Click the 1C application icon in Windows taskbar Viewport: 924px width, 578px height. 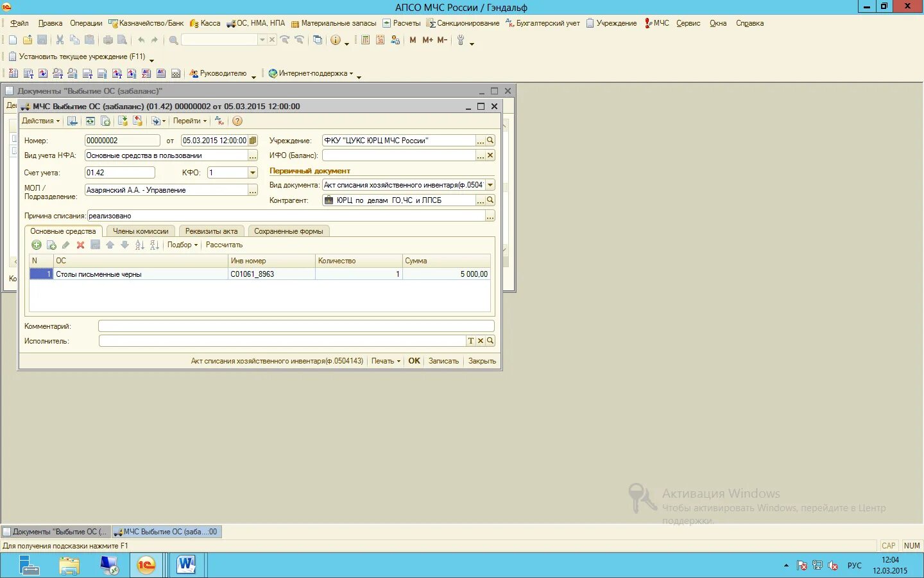coord(146,565)
